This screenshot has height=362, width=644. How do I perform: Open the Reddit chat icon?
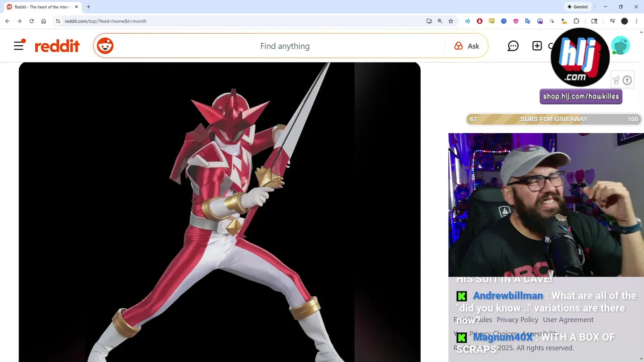(513, 46)
